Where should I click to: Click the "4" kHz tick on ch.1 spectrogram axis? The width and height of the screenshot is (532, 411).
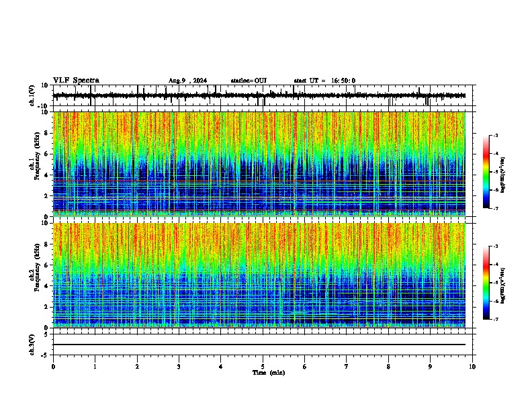pos(46,175)
